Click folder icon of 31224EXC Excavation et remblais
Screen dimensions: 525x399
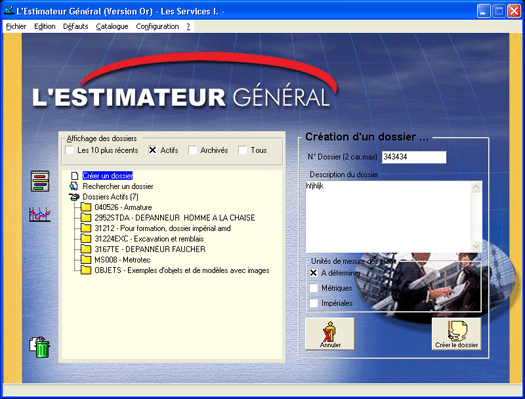coord(86,239)
